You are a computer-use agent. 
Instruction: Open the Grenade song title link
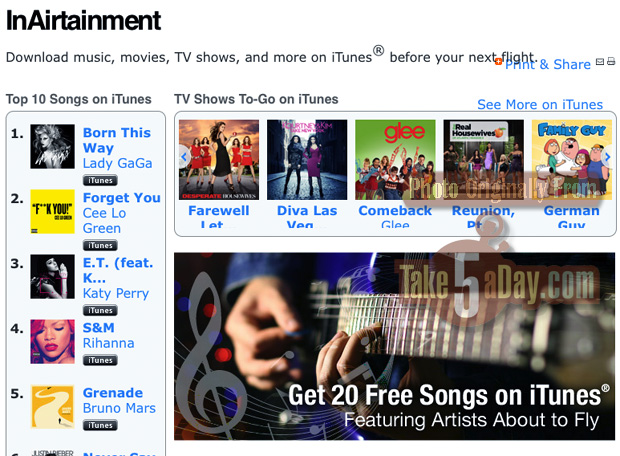click(x=113, y=393)
